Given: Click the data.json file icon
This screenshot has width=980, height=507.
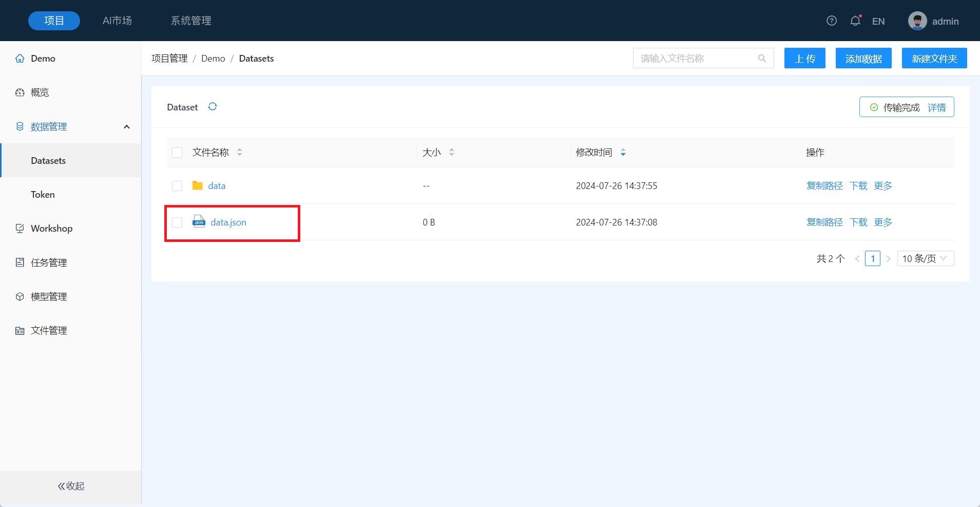Looking at the screenshot, I should click(199, 222).
